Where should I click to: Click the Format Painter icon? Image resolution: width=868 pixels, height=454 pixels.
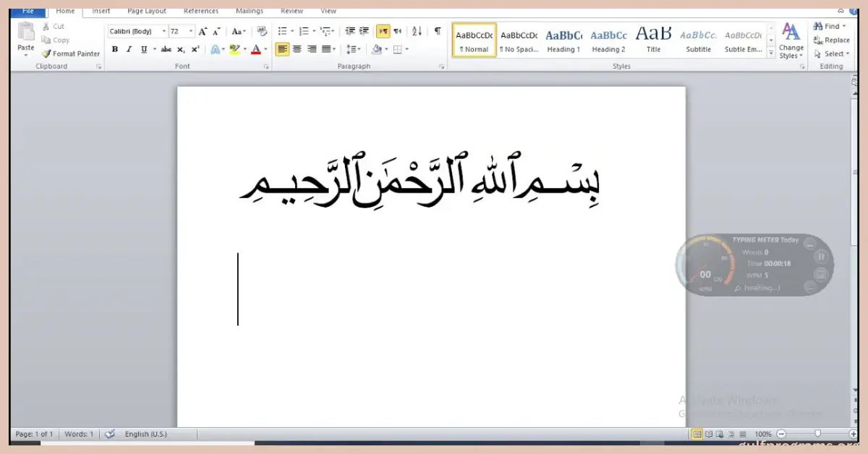click(71, 53)
